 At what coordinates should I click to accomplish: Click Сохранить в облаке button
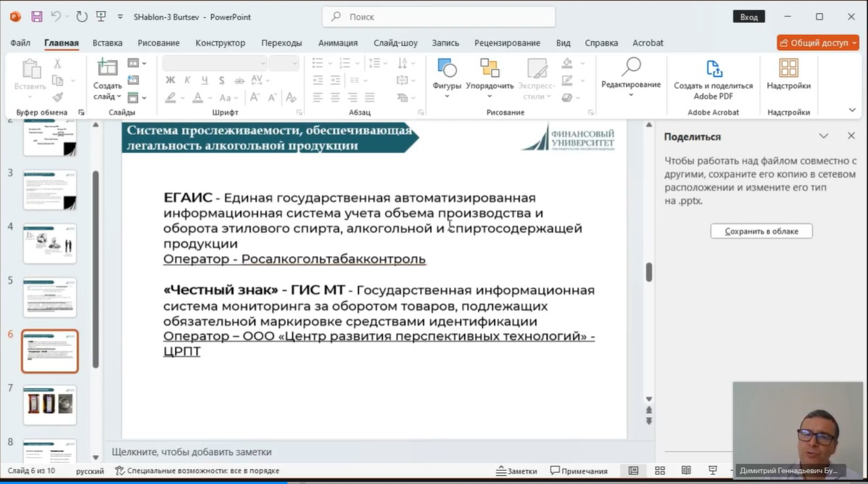click(761, 231)
